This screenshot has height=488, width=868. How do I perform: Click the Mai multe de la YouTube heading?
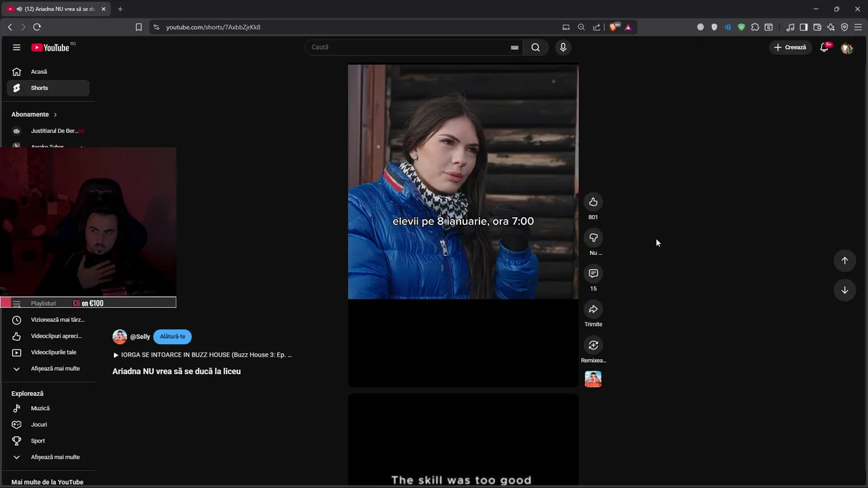(47, 482)
